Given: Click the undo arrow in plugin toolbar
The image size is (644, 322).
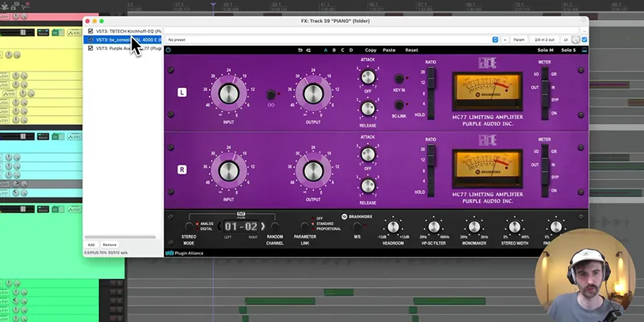Looking at the screenshot, I should pos(301,50).
